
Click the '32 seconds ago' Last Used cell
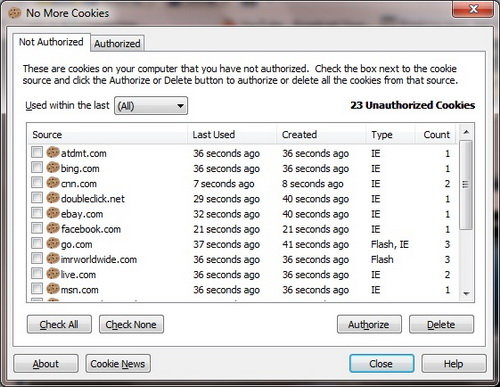pos(226,214)
